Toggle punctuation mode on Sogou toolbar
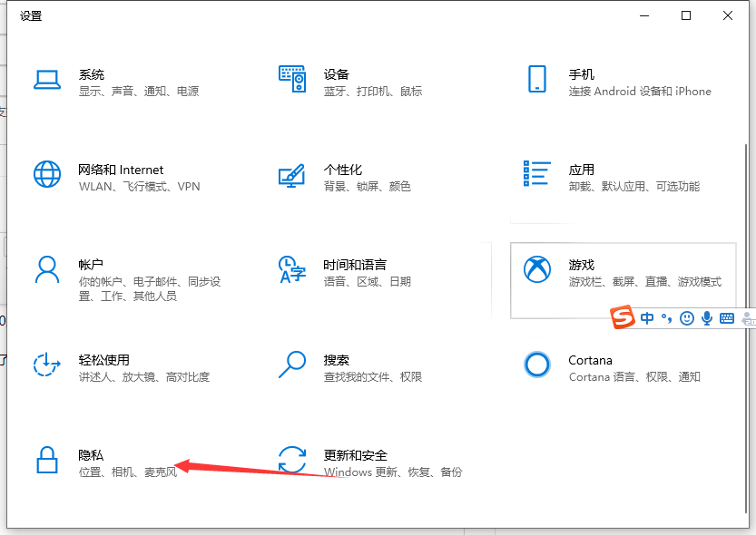Screen dimensions: 756x535 point(667,319)
